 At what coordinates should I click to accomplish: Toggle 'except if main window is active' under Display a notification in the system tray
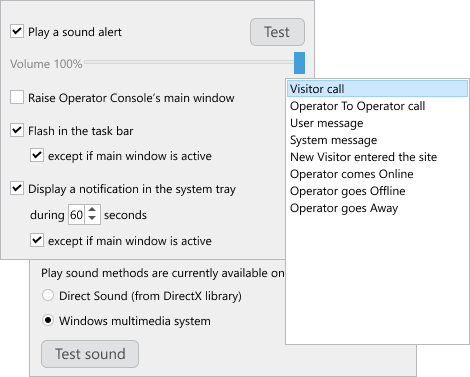(x=37, y=240)
